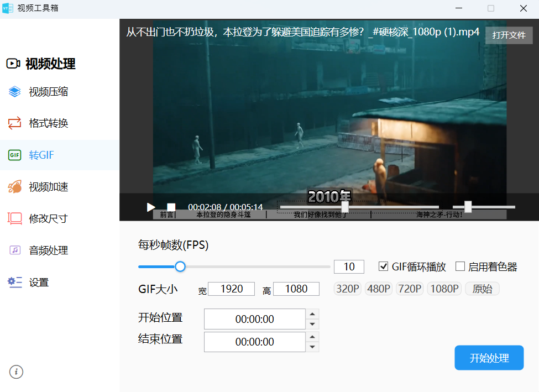Click the 修改尺寸 resize icon

click(14, 218)
